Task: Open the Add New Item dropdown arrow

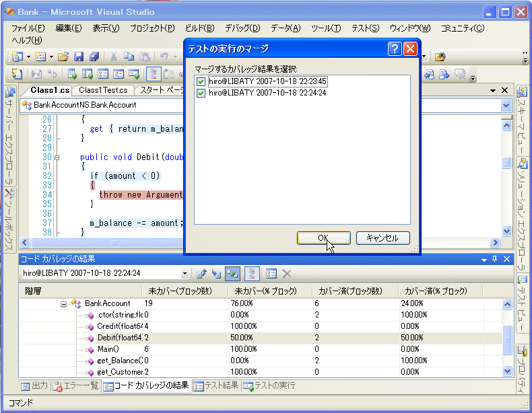Action: (x=51, y=57)
